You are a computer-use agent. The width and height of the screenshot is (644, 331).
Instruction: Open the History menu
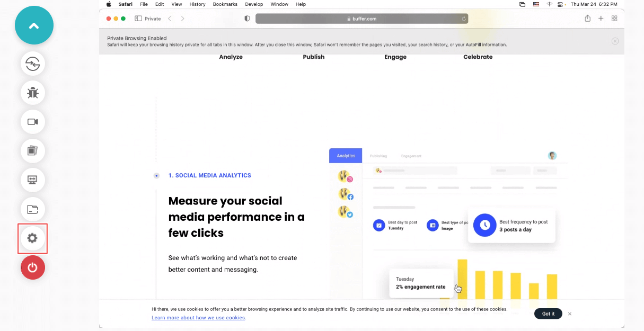point(197,4)
